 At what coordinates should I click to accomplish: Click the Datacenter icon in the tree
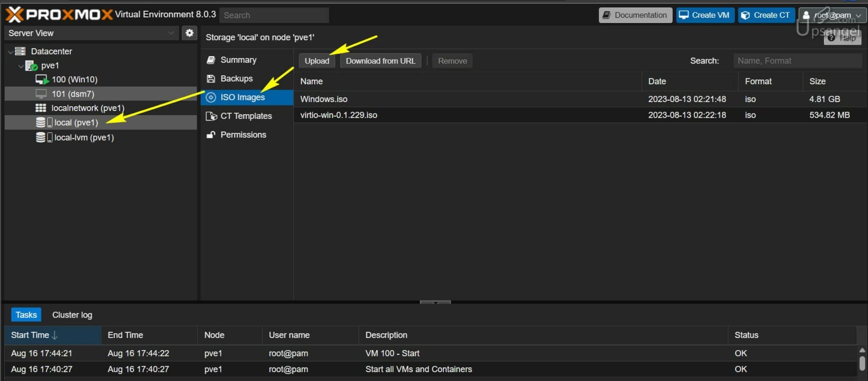coord(20,51)
